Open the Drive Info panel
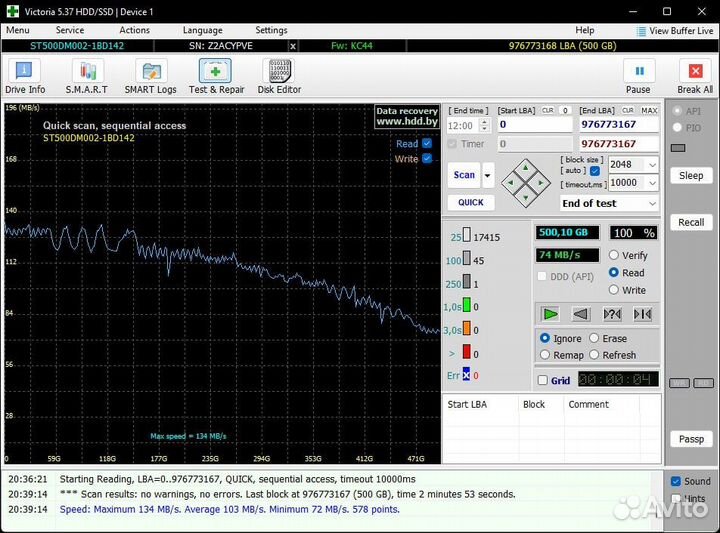Viewport: 720px width, 533px height. pos(25,72)
